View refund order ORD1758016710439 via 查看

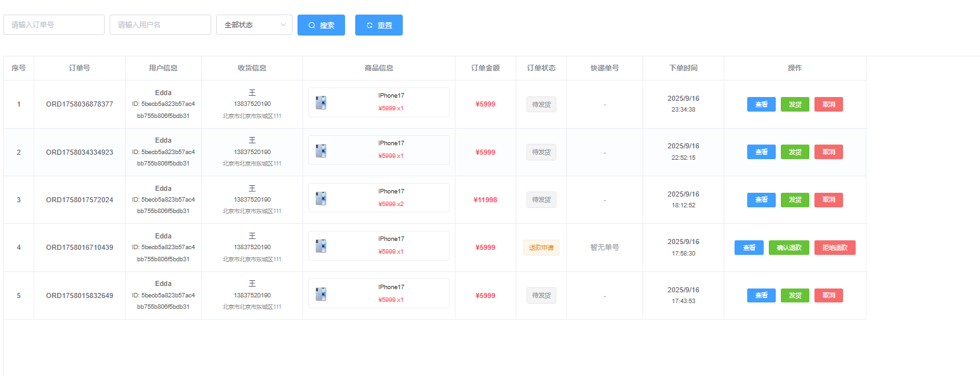pos(749,248)
